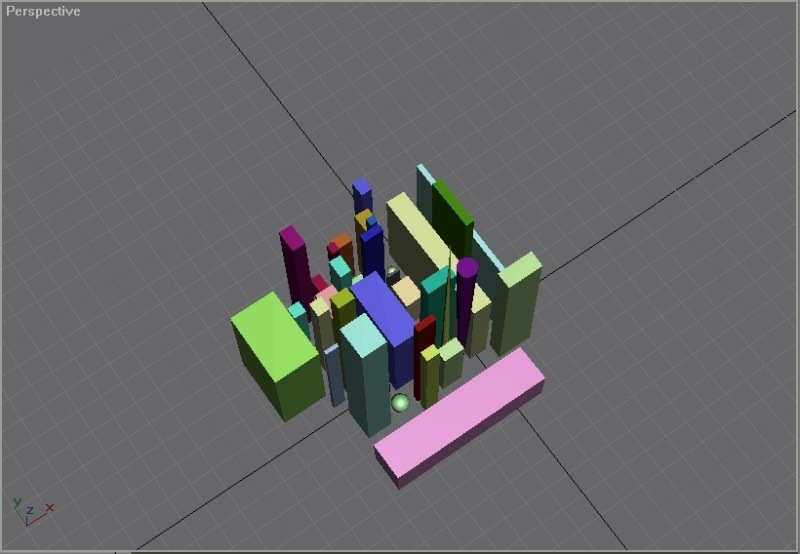Pick the glossy green sphere in front
The width and height of the screenshot is (800, 554).
click(x=401, y=403)
